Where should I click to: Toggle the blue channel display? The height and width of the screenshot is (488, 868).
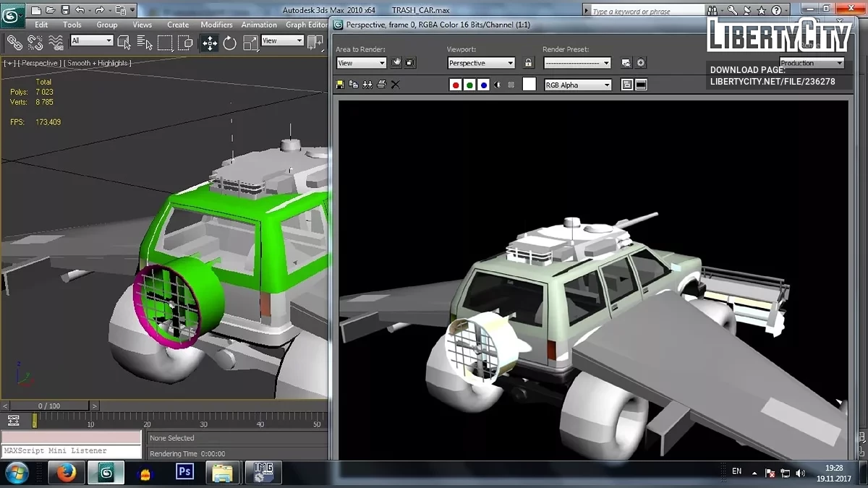coord(483,85)
